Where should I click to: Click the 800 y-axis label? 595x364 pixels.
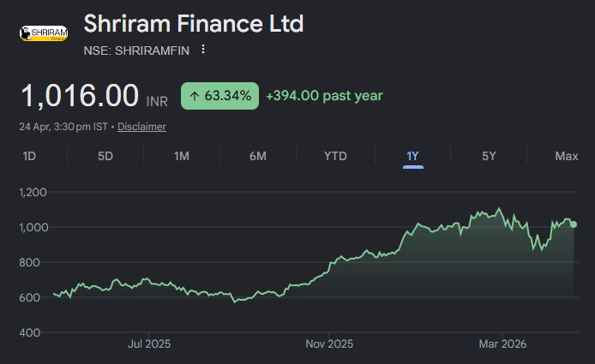pos(29,262)
